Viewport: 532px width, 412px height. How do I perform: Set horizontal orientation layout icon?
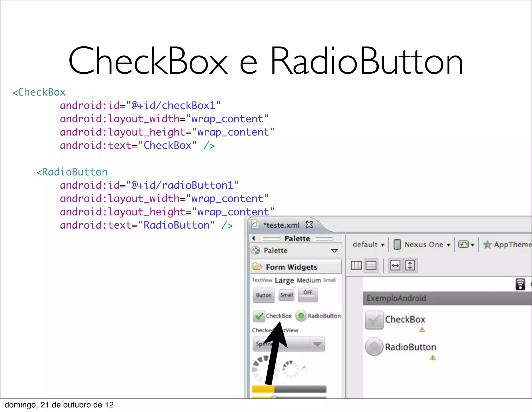coord(356,266)
